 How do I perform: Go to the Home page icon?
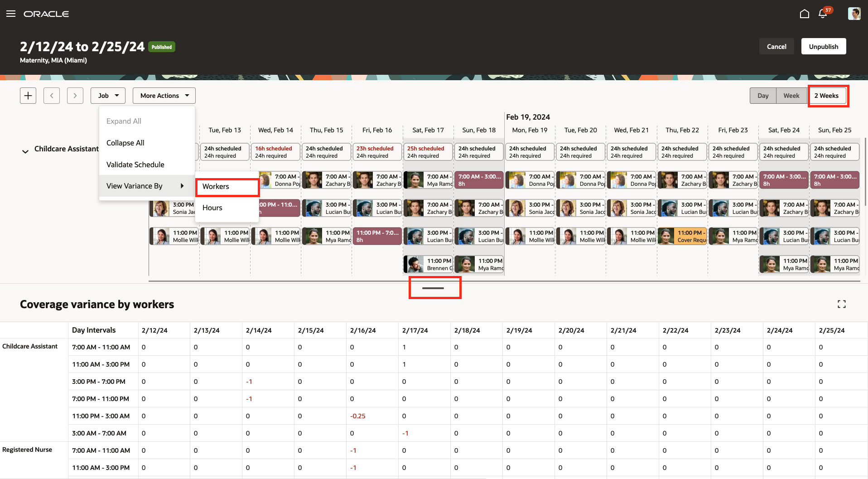click(805, 14)
